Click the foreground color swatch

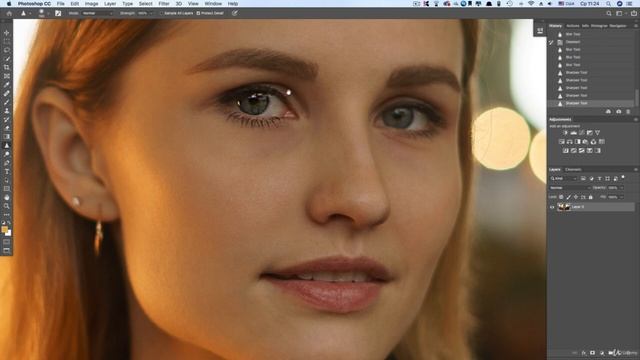4,230
